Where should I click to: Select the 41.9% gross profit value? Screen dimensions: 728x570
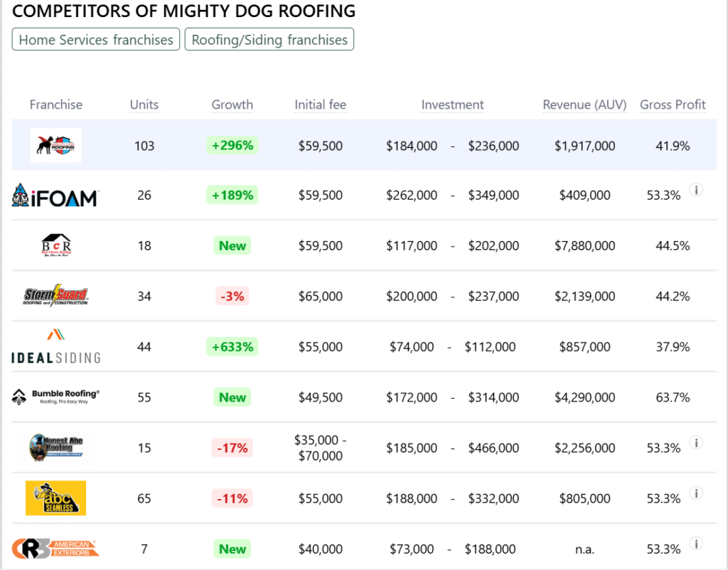point(673,146)
